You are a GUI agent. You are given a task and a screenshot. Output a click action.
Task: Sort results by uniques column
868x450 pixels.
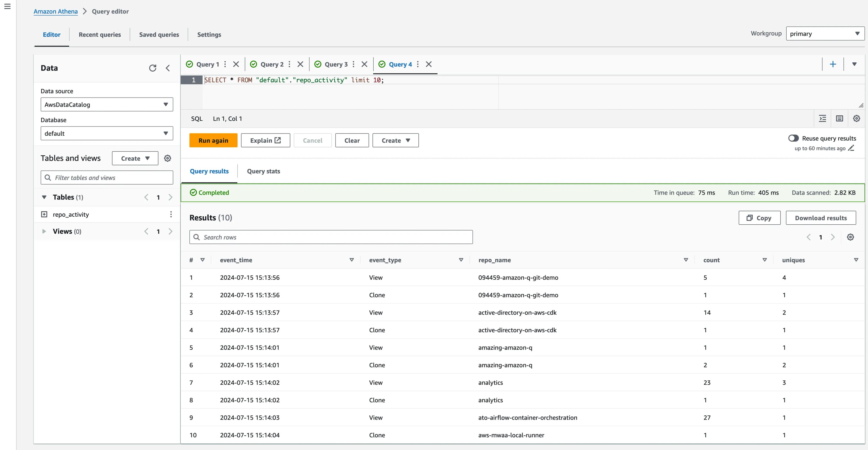(856, 260)
